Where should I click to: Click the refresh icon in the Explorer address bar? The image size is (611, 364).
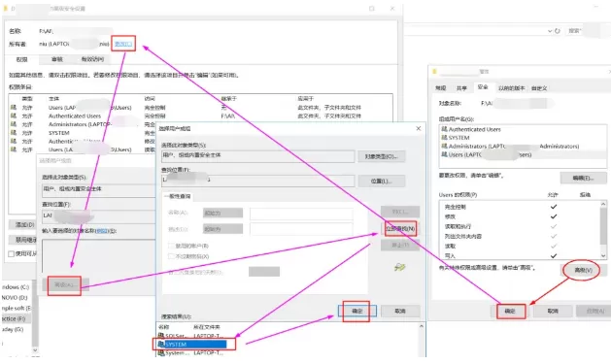tap(558, 31)
